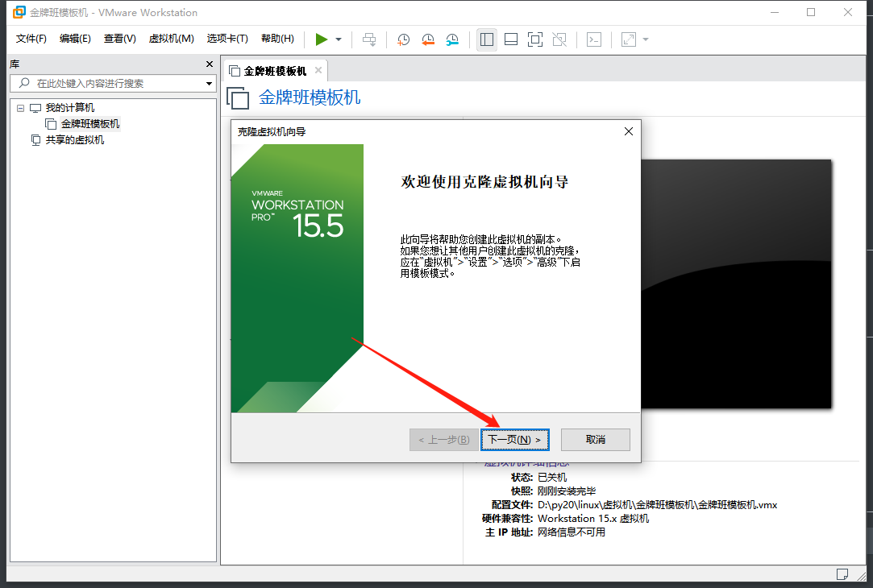This screenshot has height=588, width=873.
Task: Close the clone wizard dialog
Action: (629, 131)
